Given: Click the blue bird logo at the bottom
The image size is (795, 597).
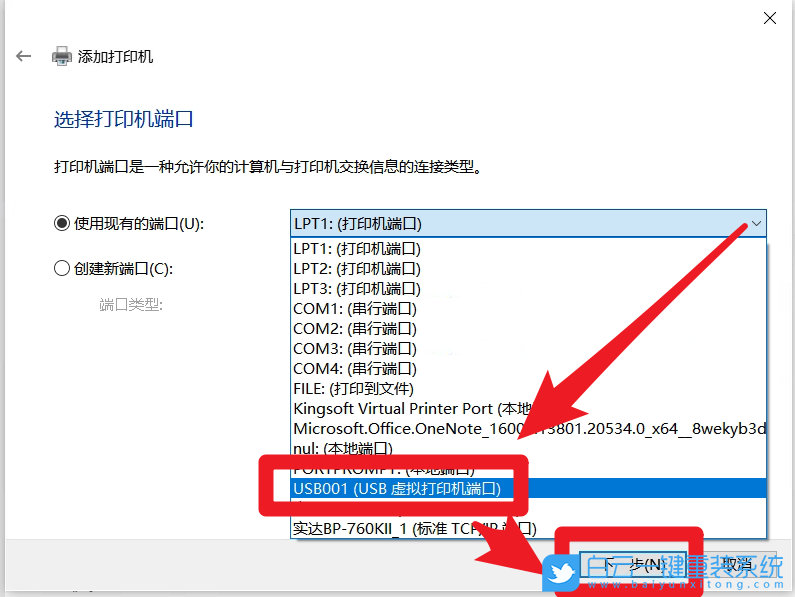Looking at the screenshot, I should pos(561,573).
